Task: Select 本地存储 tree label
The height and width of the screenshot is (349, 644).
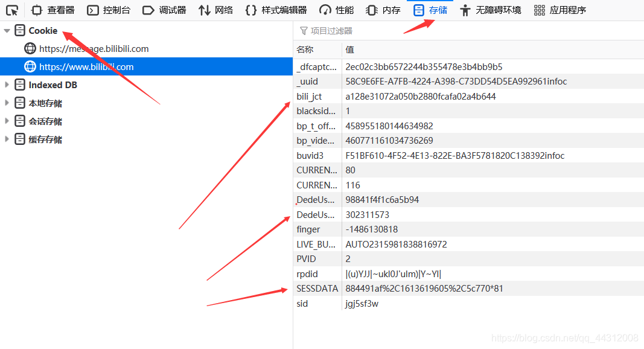Action: click(x=45, y=103)
